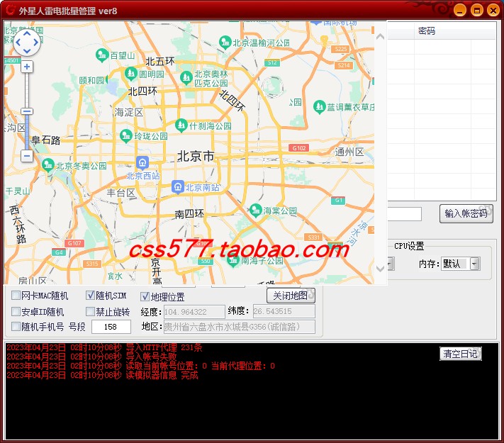Viewport: 504px width, 443px height.
Task: Select the 北京温榆河公园 marker icon
Action: [x=225, y=42]
